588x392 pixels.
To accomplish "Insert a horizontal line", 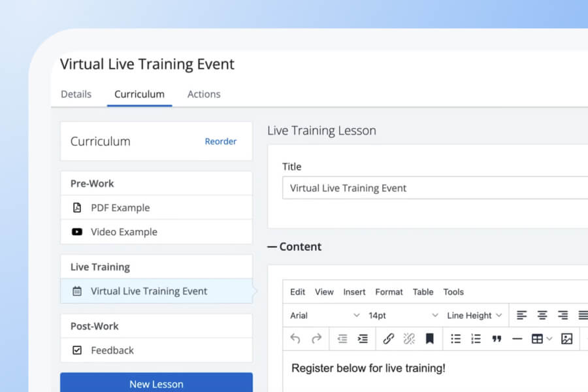I will [x=517, y=338].
